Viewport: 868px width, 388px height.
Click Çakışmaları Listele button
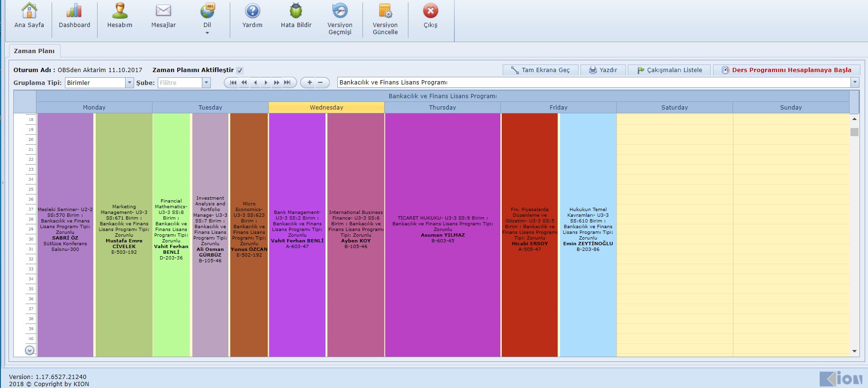[669, 70]
